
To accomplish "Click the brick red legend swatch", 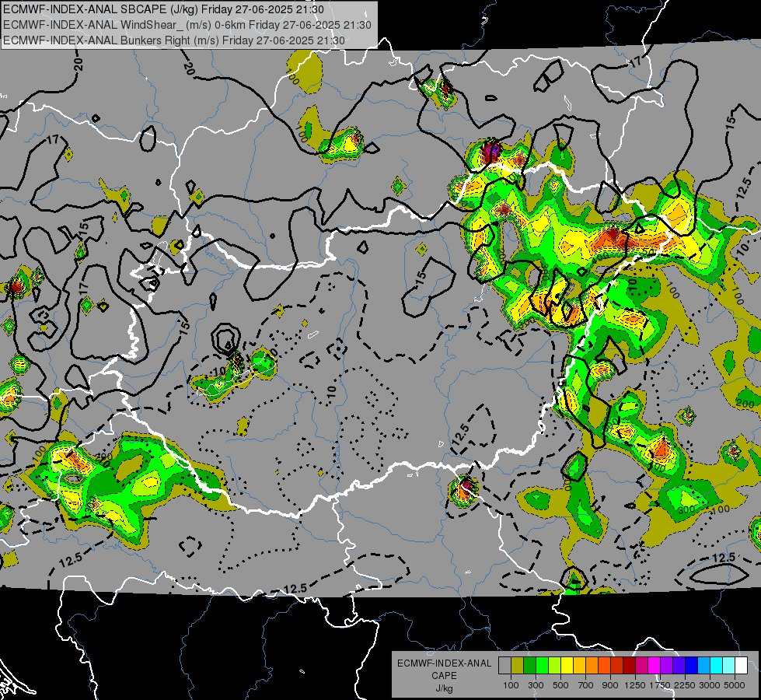I will click(617, 666).
